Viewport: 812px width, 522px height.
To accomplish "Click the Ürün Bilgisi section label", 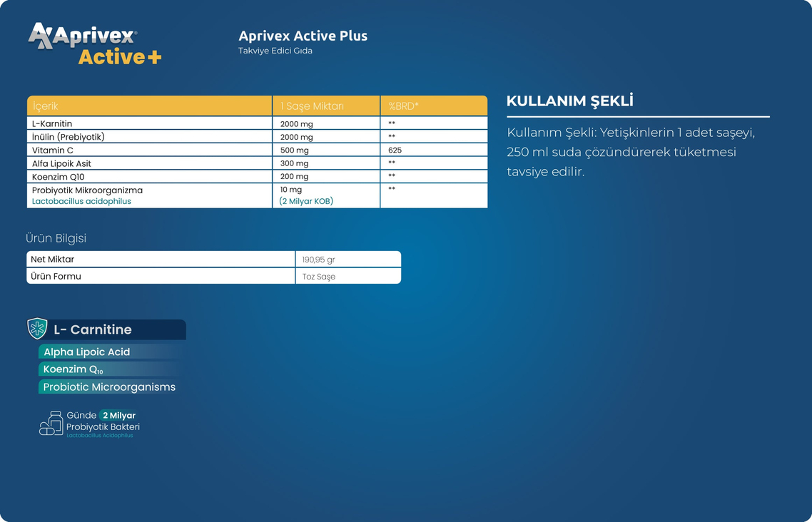I will pyautogui.click(x=56, y=238).
